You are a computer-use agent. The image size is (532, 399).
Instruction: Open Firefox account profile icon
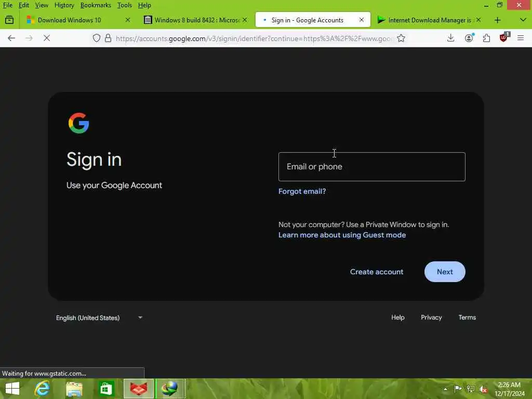point(469,38)
